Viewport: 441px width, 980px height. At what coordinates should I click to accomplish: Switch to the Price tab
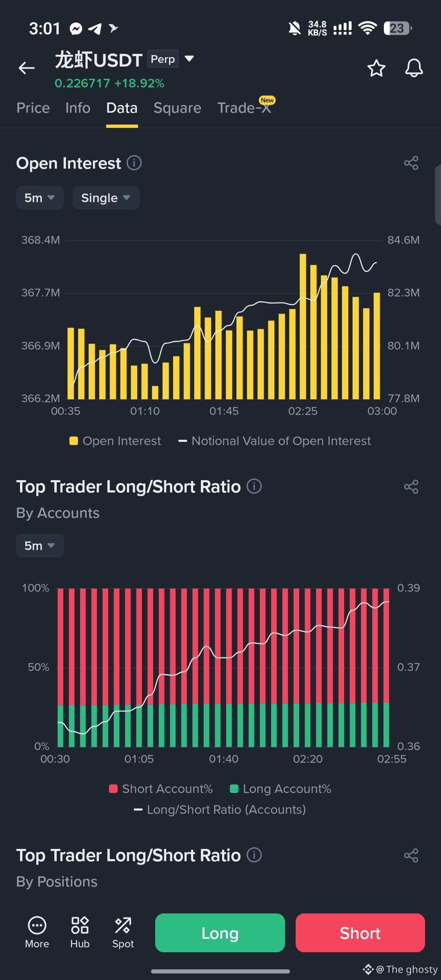(x=33, y=108)
